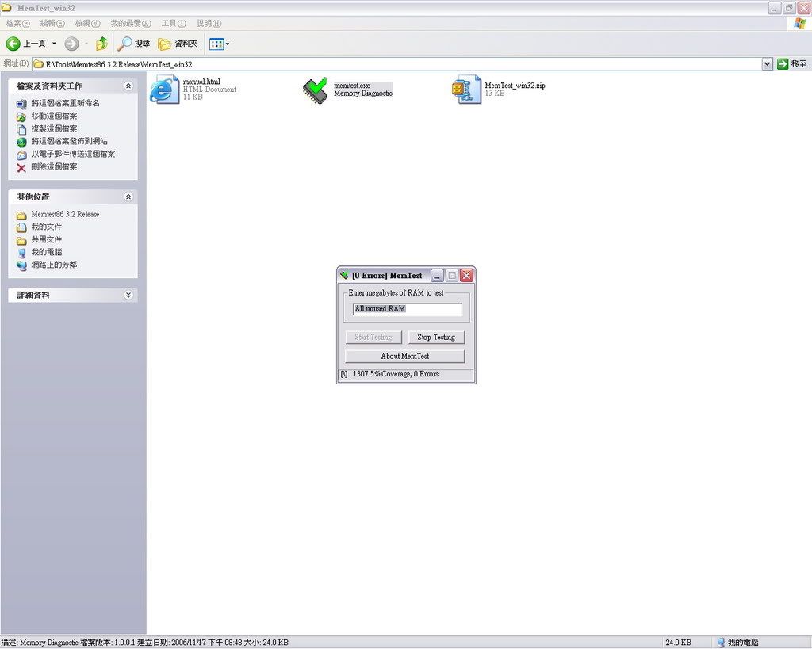
Task: Open Shared Documents (共用文件) link
Action: (x=46, y=239)
